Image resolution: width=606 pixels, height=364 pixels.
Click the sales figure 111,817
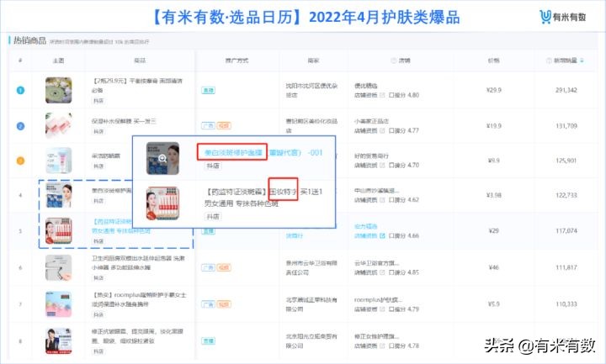tap(566, 267)
